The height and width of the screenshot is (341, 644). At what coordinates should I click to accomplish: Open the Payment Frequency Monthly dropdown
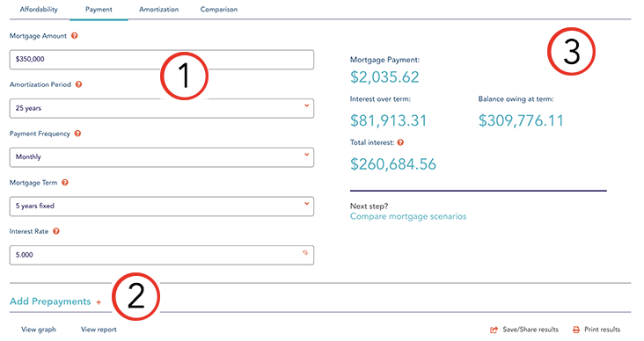pyautogui.click(x=162, y=157)
